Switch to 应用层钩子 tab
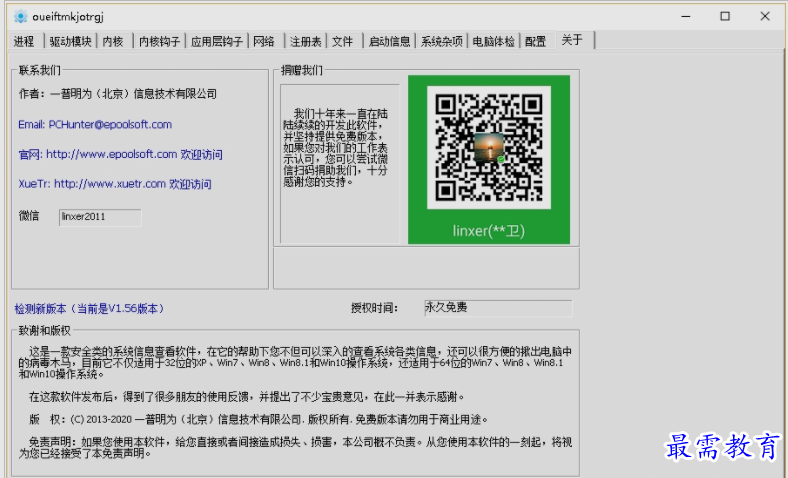Viewport: 788px width, 478px height. pos(217,41)
